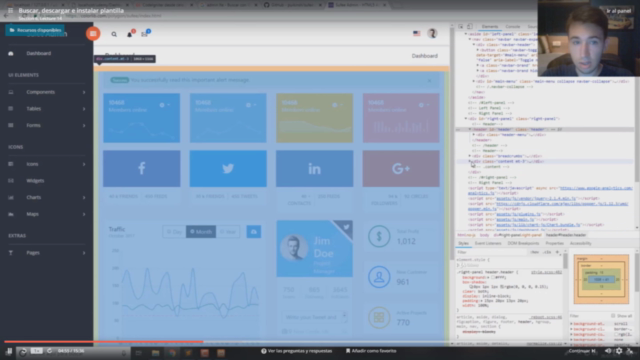
Task: Pause the video playback
Action: [9, 351]
